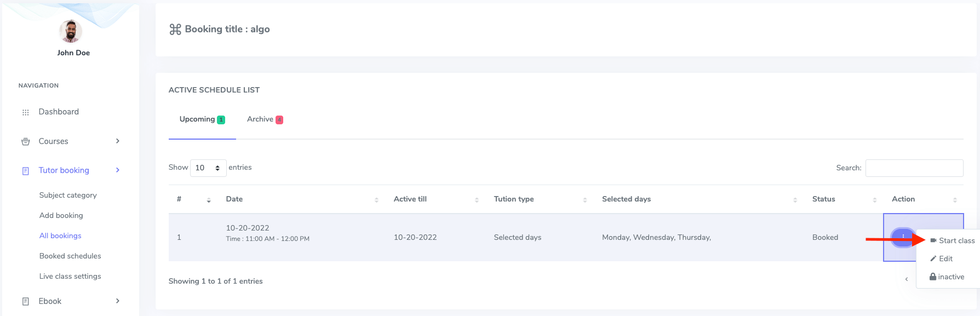Open the Booked schedules link

pyautogui.click(x=70, y=256)
